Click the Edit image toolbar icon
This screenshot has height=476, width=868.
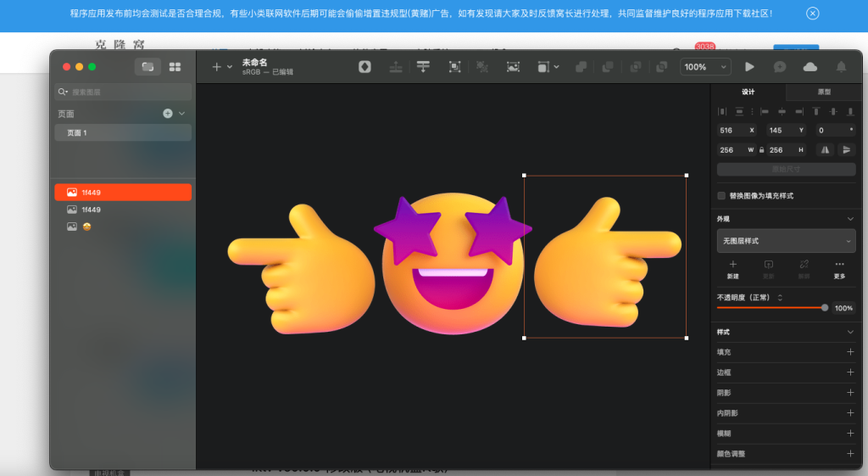tap(513, 67)
